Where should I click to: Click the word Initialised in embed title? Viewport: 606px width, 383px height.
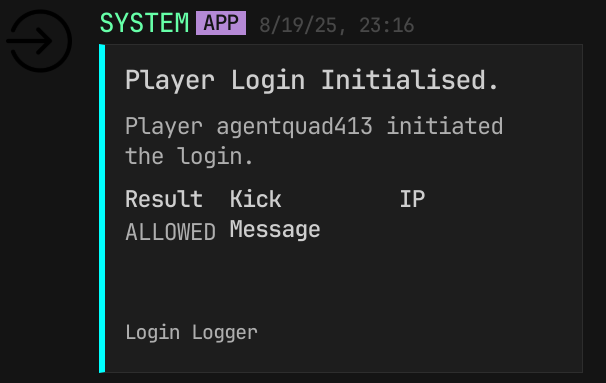[410, 80]
